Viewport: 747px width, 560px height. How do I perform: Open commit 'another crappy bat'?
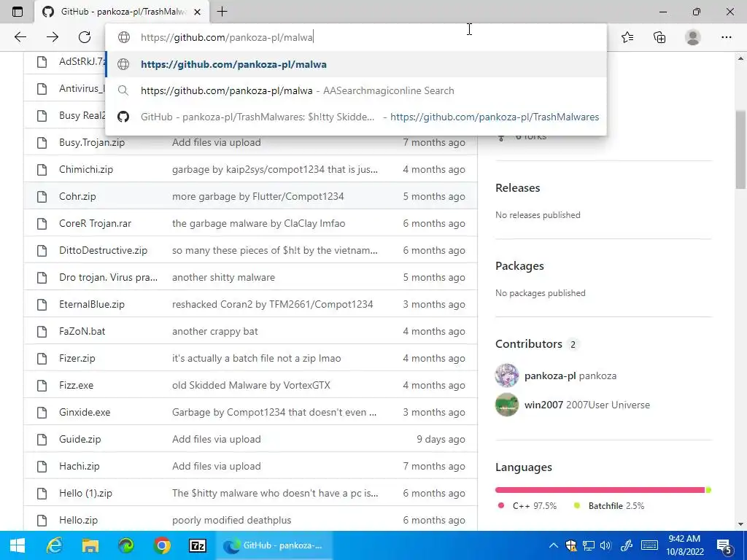tap(215, 331)
